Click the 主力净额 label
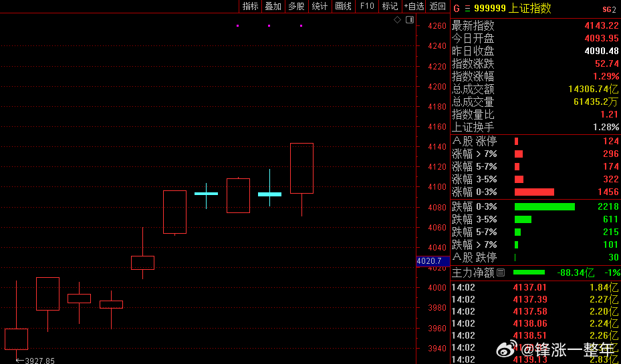Screen dimensions: 621x364 coord(473,272)
